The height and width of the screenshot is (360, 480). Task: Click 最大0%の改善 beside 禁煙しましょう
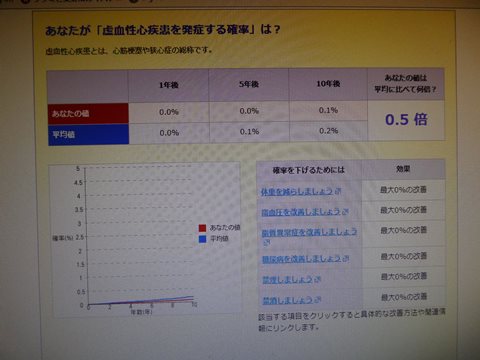pyautogui.click(x=404, y=276)
